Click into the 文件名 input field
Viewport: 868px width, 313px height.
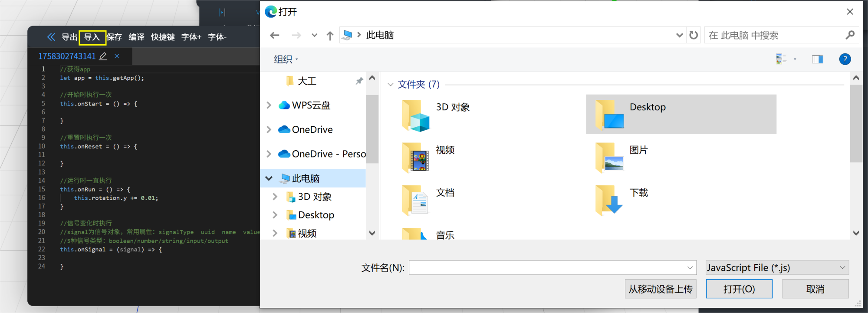[x=547, y=267]
